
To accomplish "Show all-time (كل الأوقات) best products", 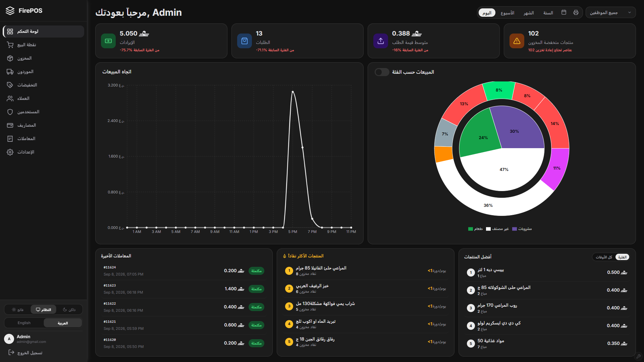I will tap(604, 257).
